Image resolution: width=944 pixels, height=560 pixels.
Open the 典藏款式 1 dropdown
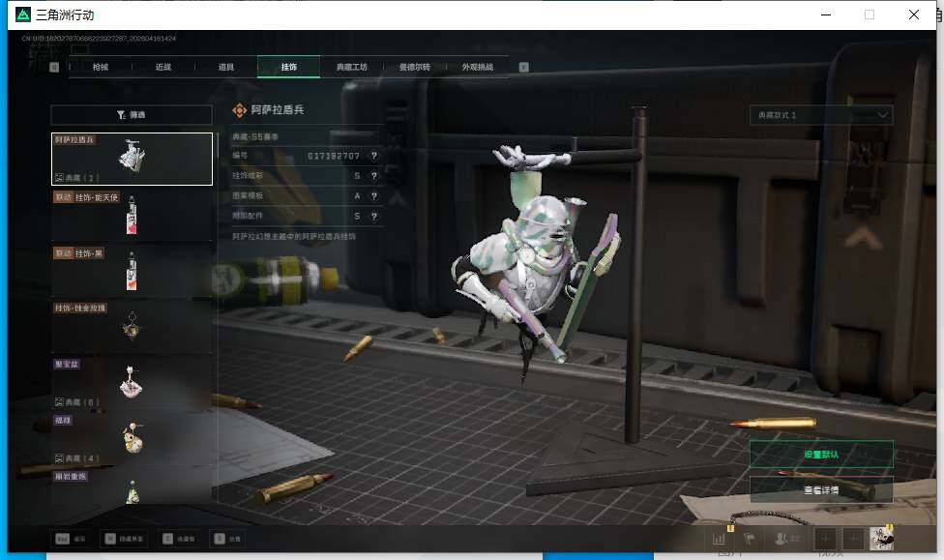(x=821, y=115)
